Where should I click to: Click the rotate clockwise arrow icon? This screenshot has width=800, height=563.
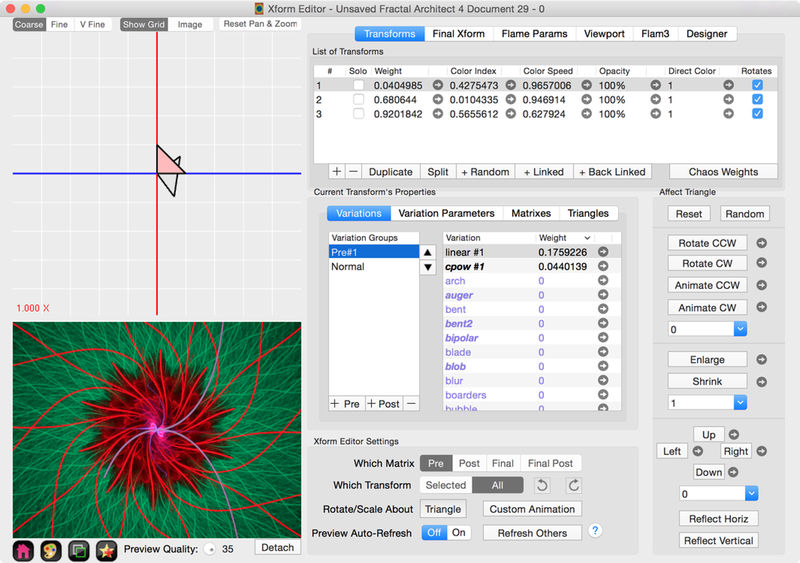[x=573, y=485]
